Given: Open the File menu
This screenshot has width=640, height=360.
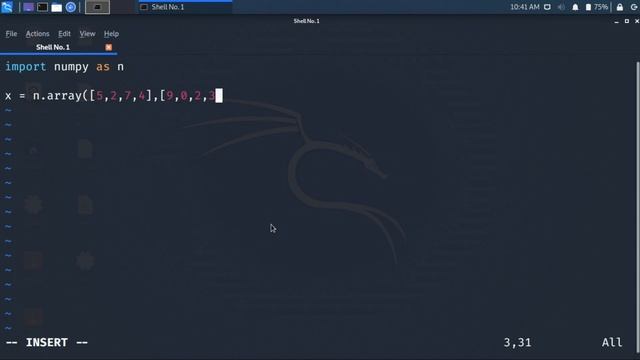Looking at the screenshot, I should coord(11,34).
